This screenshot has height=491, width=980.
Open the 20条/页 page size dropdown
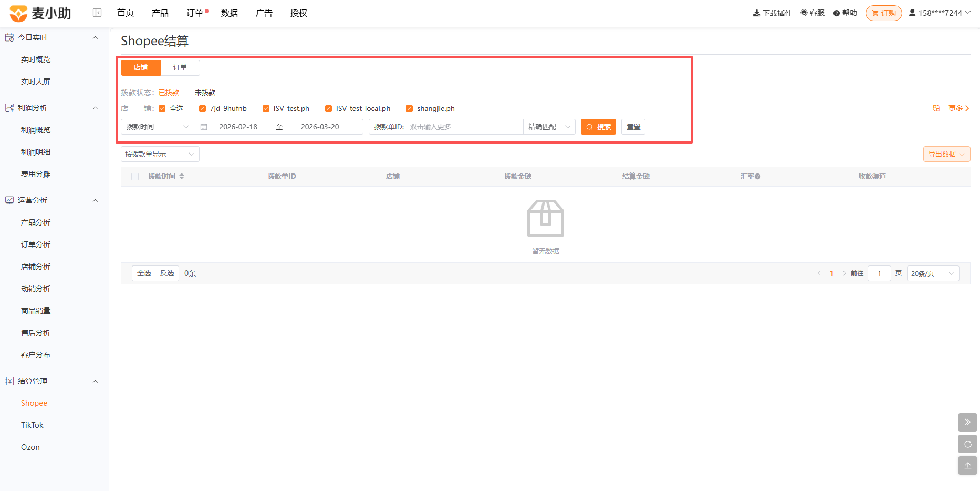(x=933, y=273)
